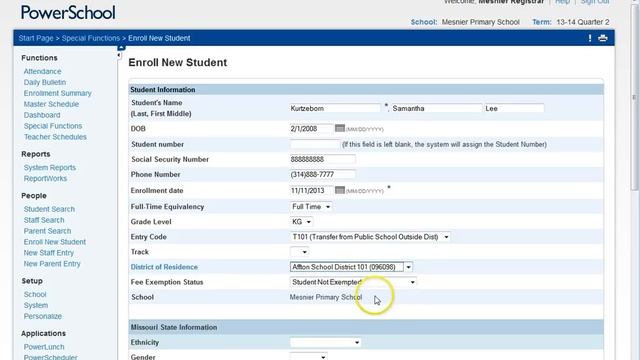Open Attendance in Functions sidebar
Viewport: 640px width, 360px height.
(x=42, y=71)
